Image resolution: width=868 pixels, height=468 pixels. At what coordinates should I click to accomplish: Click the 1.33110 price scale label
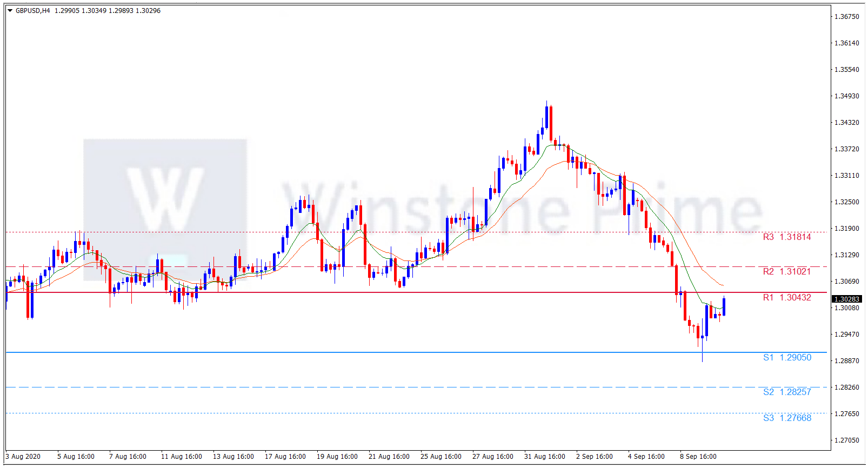point(846,176)
